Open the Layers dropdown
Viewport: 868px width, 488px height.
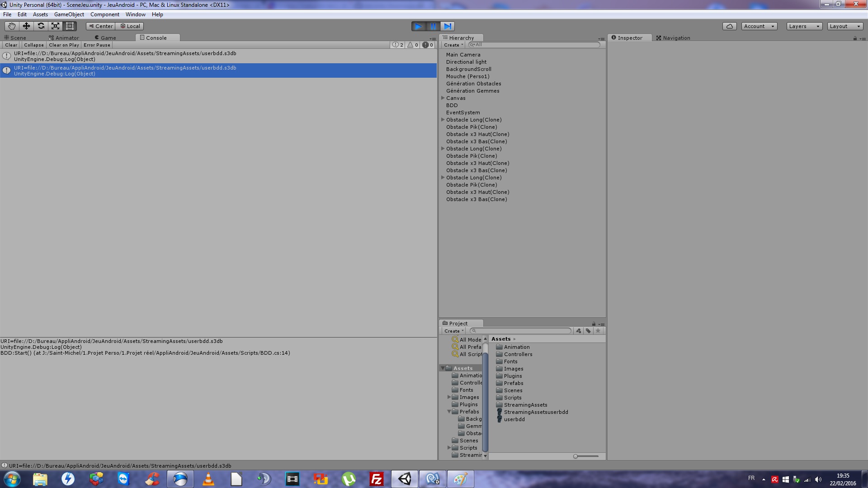pos(804,26)
